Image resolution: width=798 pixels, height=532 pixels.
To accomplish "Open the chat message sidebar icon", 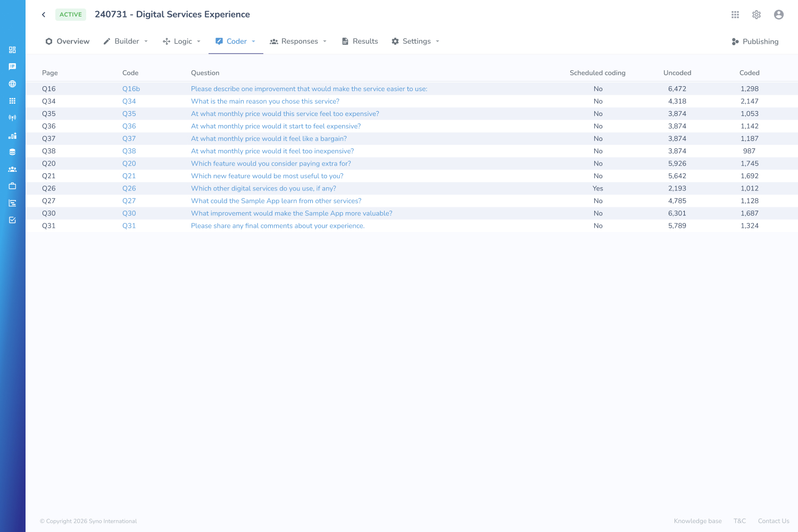I will pos(12,67).
